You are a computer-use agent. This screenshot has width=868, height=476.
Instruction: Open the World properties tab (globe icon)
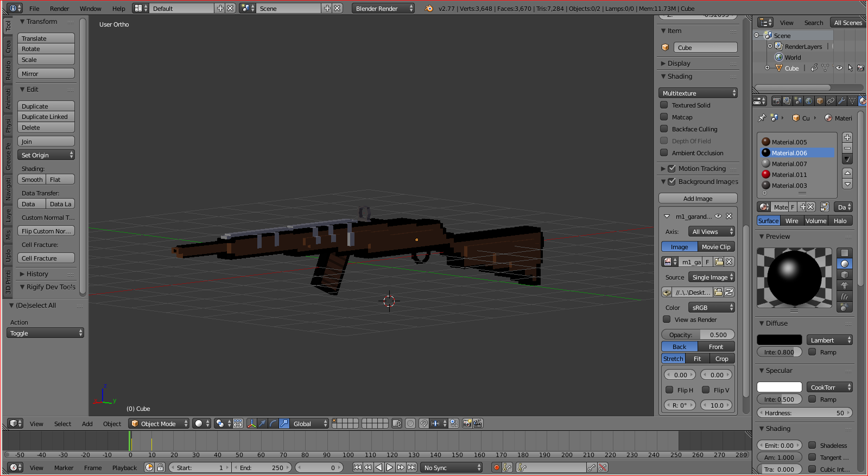tap(809, 101)
